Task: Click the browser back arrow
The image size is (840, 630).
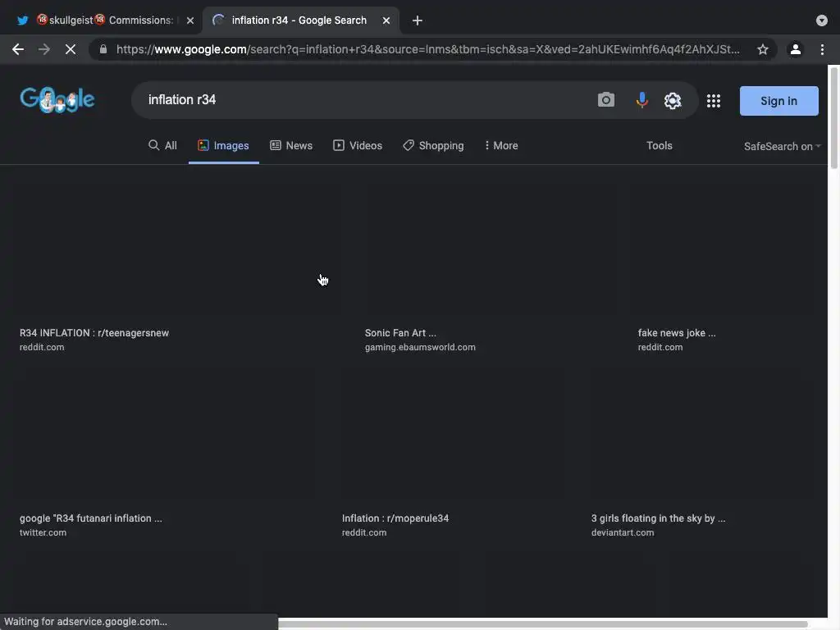Action: point(18,49)
